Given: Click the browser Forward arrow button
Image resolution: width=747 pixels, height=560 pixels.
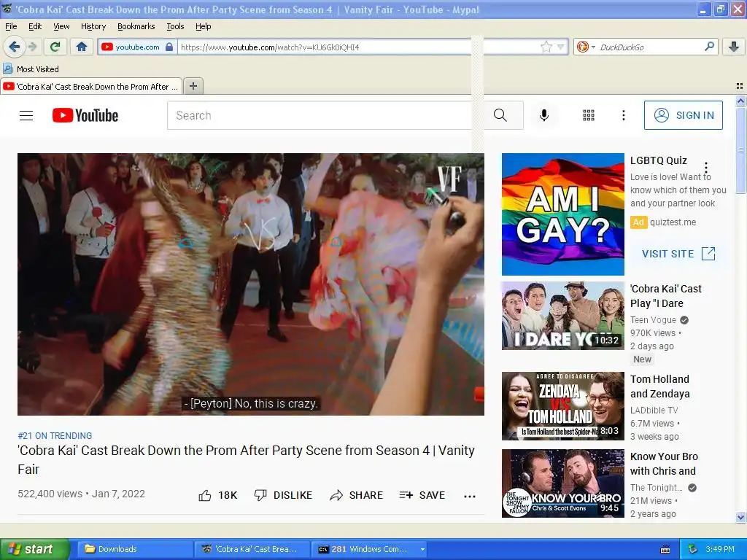Looking at the screenshot, I should (x=32, y=47).
